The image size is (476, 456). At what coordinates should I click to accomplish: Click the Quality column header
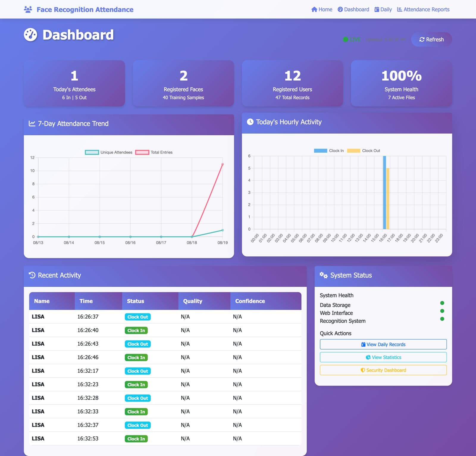tap(204, 301)
